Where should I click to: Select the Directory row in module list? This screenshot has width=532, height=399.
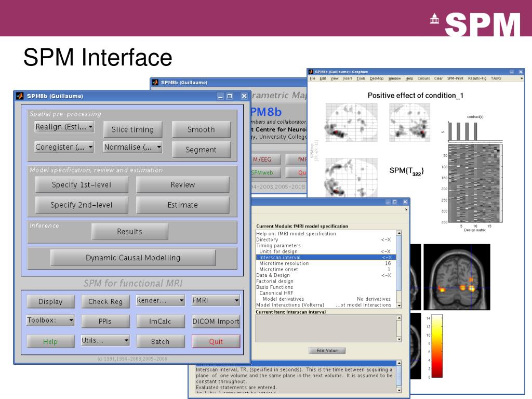point(326,240)
